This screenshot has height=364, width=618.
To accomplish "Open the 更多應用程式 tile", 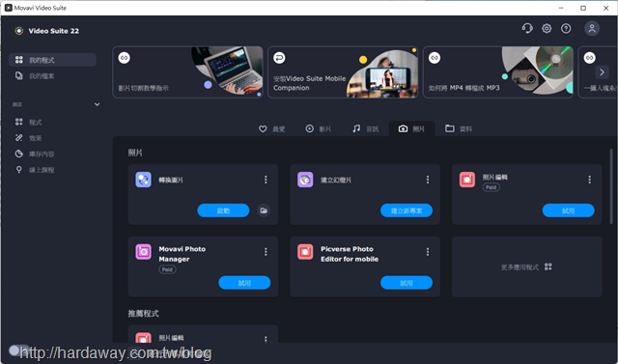I will [527, 266].
